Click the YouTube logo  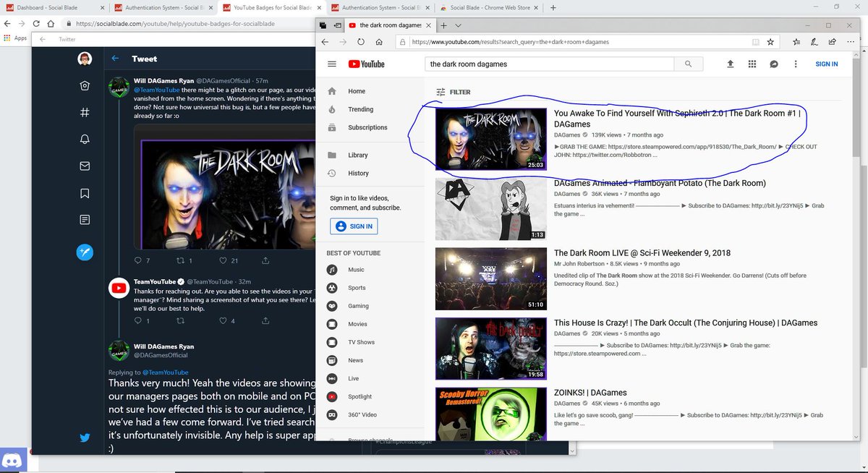[366, 64]
